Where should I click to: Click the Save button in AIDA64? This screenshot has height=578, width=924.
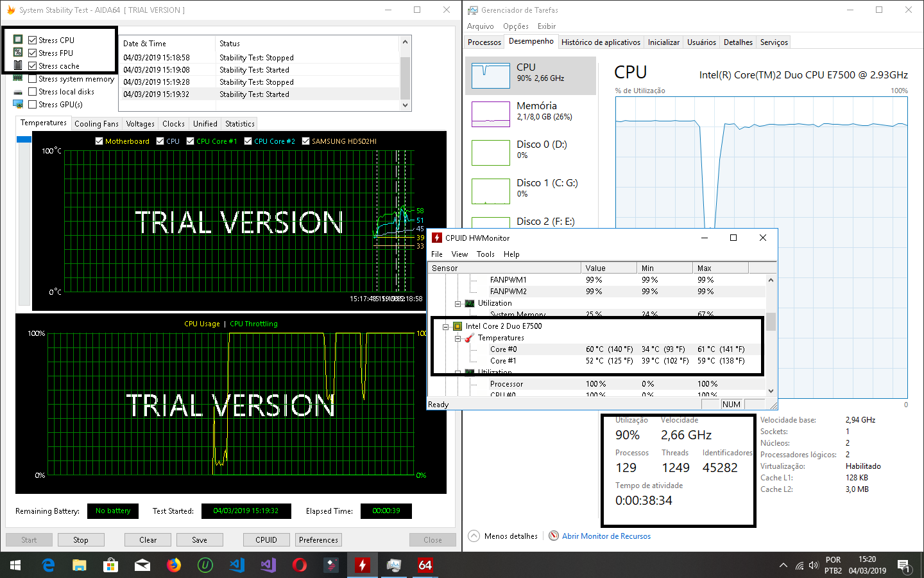[200, 540]
